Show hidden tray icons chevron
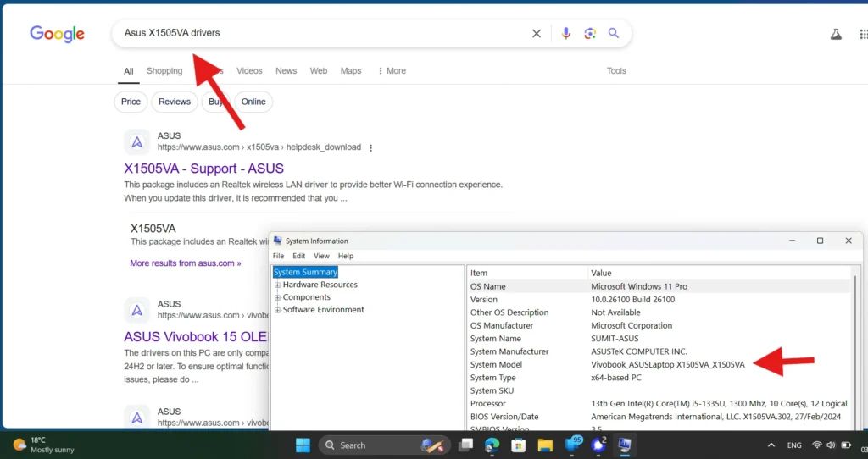Viewport: 868px width, 459px height. click(x=771, y=445)
